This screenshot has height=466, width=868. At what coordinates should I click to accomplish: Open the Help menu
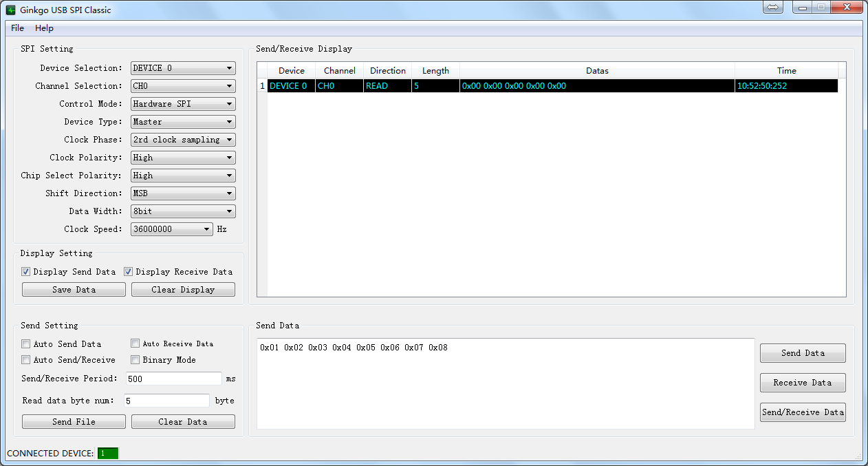(44, 28)
